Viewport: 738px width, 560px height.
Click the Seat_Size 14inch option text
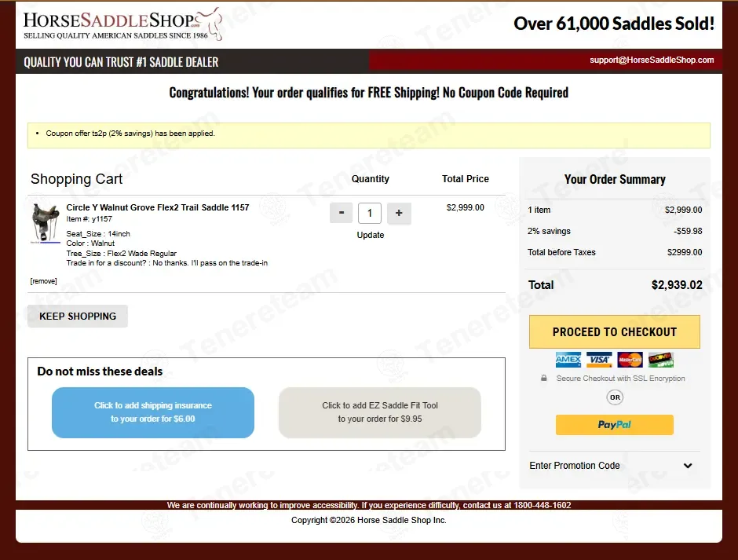[x=98, y=233]
